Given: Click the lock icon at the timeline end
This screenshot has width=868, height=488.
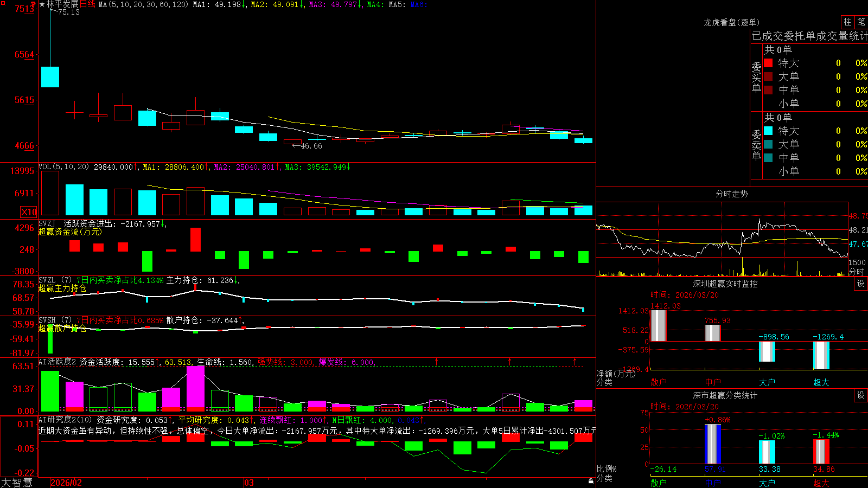Looking at the screenshot, I should [591, 481].
